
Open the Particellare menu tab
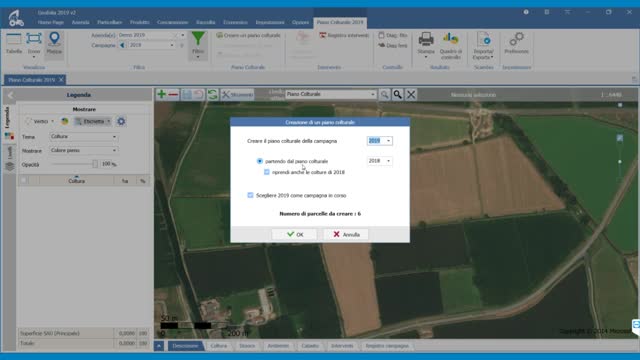tap(109, 22)
